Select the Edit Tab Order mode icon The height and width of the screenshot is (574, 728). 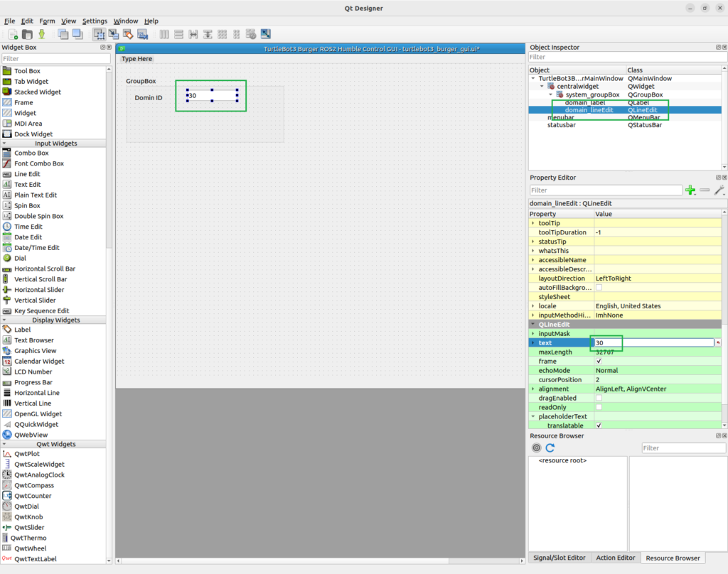(142, 34)
